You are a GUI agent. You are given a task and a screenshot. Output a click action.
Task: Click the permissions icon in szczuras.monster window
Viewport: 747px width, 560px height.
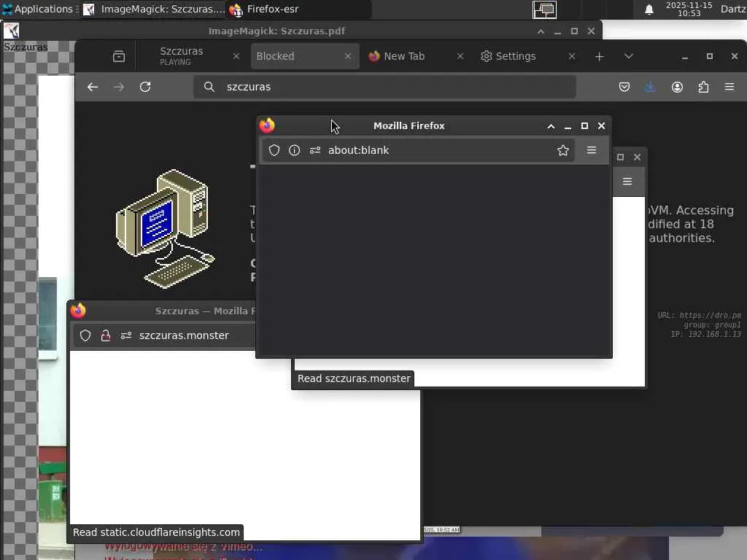[125, 335]
